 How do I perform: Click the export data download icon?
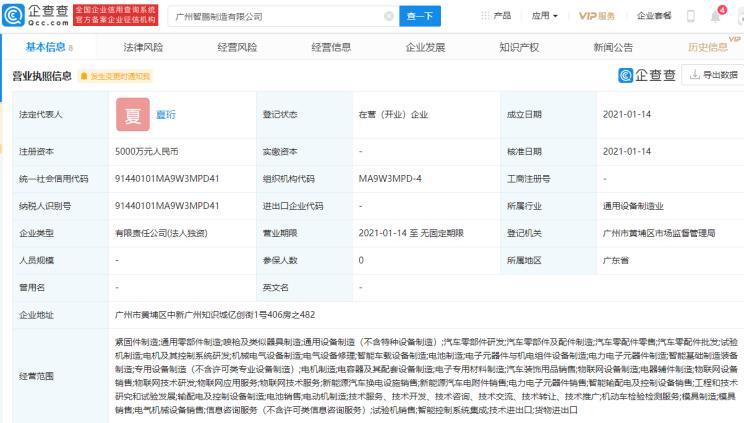click(695, 75)
